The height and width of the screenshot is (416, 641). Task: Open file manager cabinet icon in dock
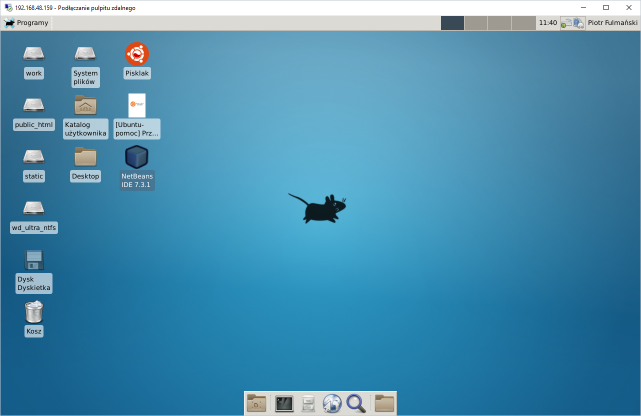point(308,404)
